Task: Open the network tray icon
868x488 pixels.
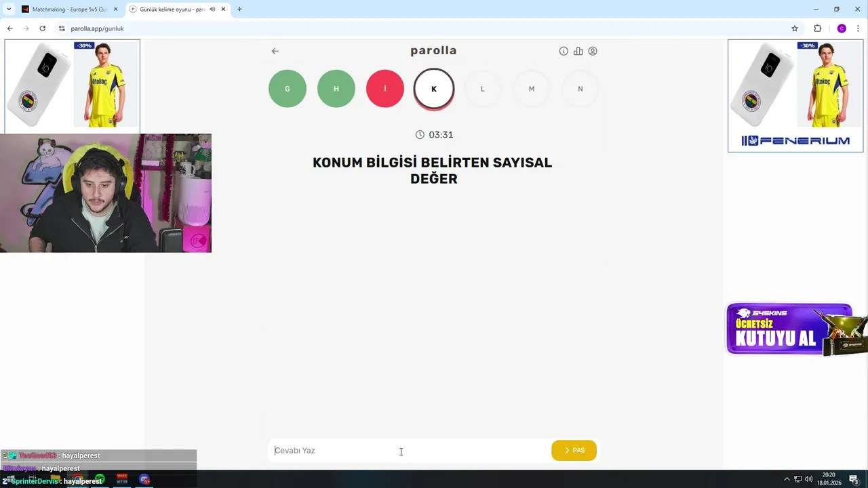Action: tap(798, 479)
